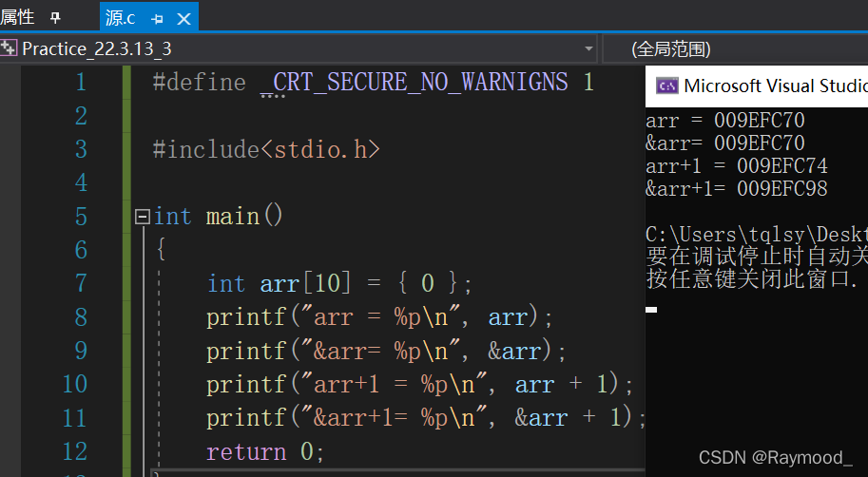This screenshot has width=868, height=477.
Task: Toggle auto-hide pin on 属性 panel
Action: (x=55, y=18)
